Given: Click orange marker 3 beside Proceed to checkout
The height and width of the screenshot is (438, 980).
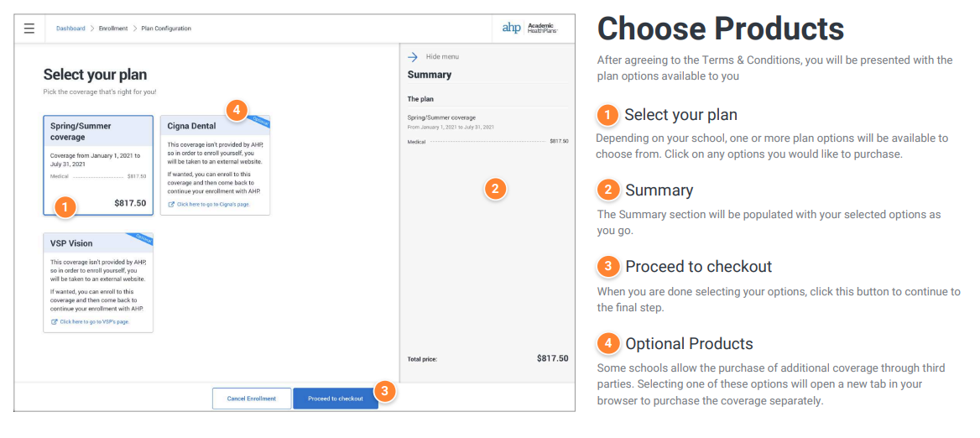Looking at the screenshot, I should coord(385,392).
